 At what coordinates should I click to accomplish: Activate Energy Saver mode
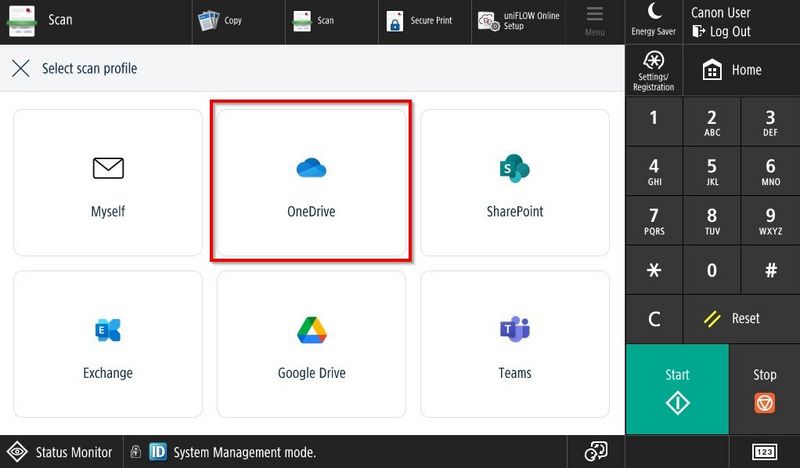coord(653,20)
